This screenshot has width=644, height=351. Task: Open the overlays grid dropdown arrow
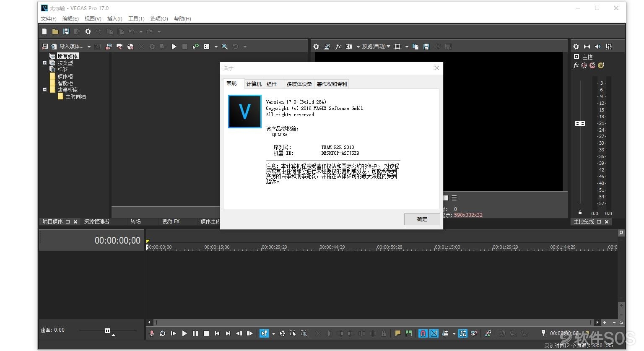[407, 47]
